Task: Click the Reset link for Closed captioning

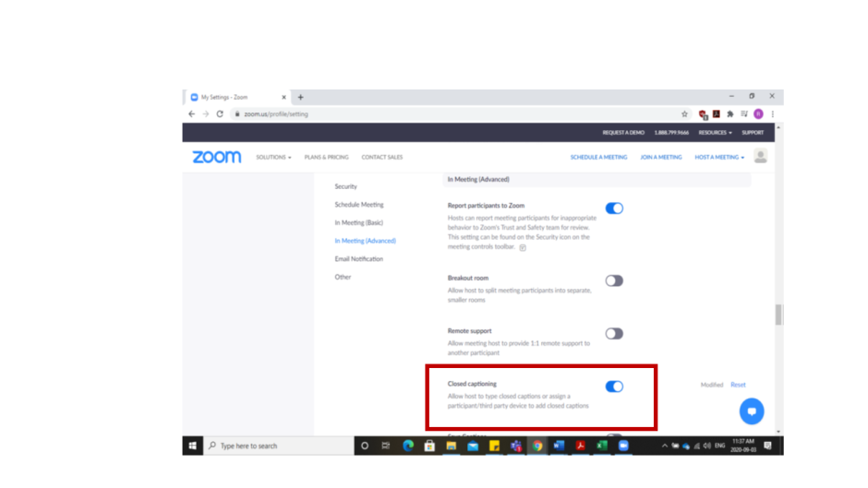Action: click(x=738, y=385)
